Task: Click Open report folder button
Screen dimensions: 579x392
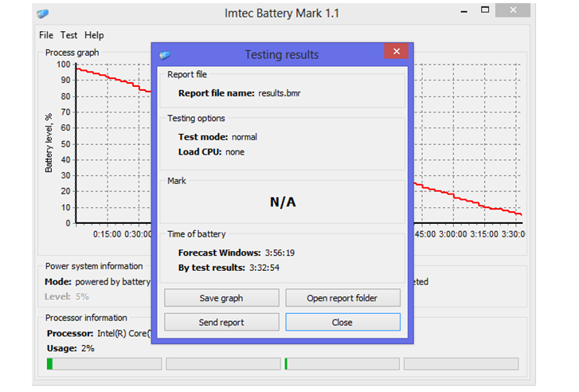Action: 342,298
